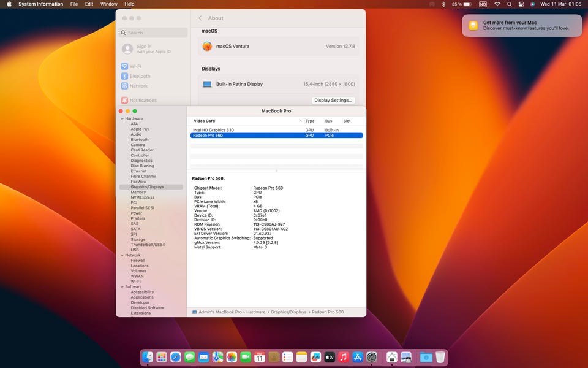This screenshot has height=368, width=588.
Task: Click the Wi-Fi icon in System Settings sidebar
Action: (x=124, y=66)
